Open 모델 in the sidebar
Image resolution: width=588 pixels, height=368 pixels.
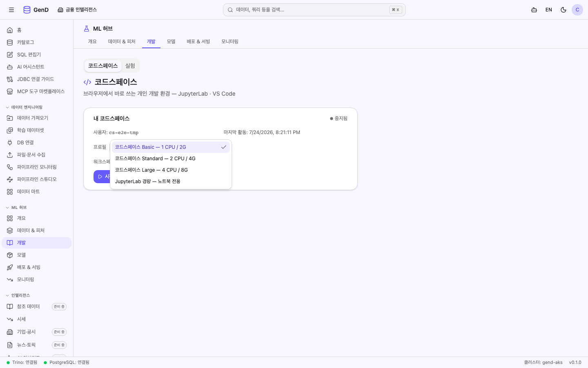tap(37, 255)
